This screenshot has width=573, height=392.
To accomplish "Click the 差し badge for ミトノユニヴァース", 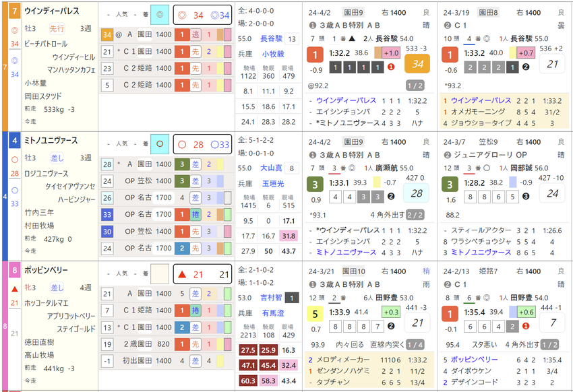I will pyautogui.click(x=57, y=158).
